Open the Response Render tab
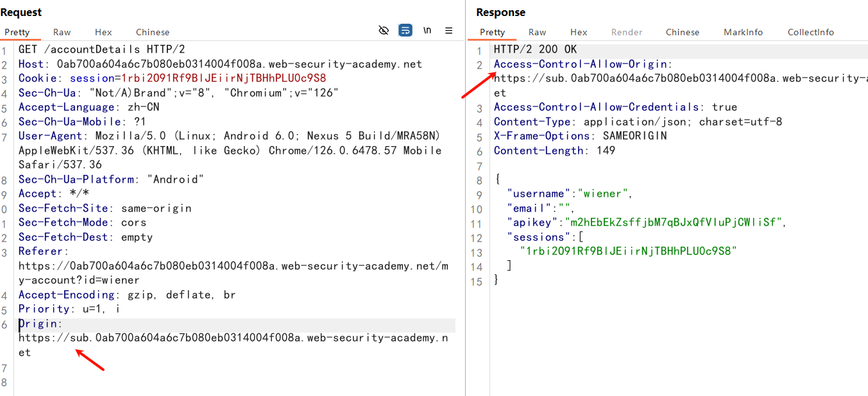 point(626,32)
